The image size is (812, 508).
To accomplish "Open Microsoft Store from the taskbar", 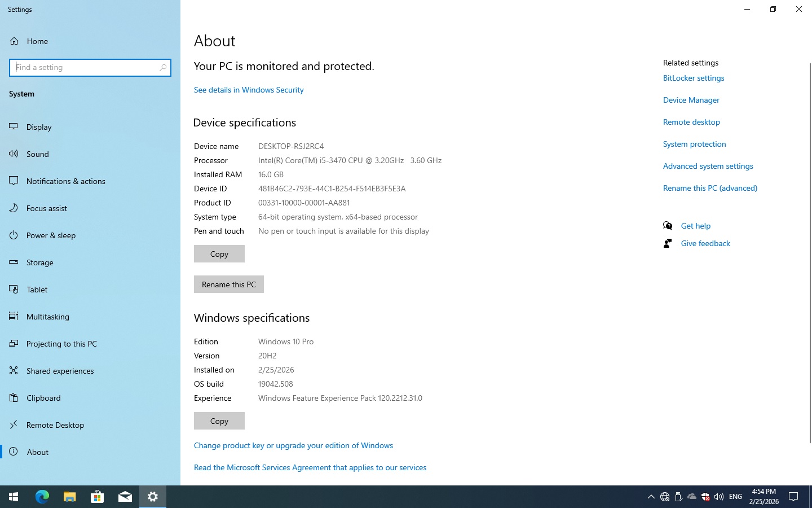I will [x=97, y=497].
